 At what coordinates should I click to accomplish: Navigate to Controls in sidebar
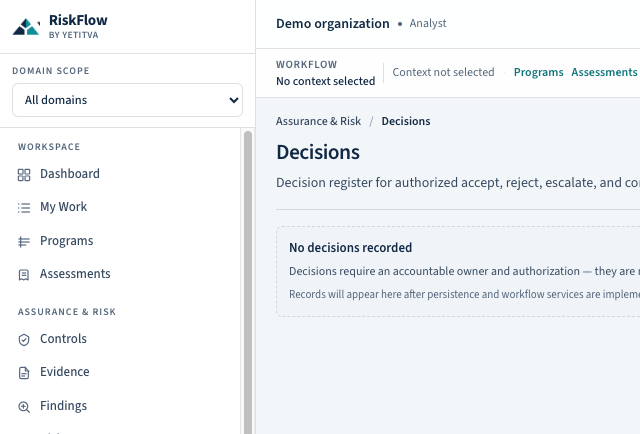(63, 339)
